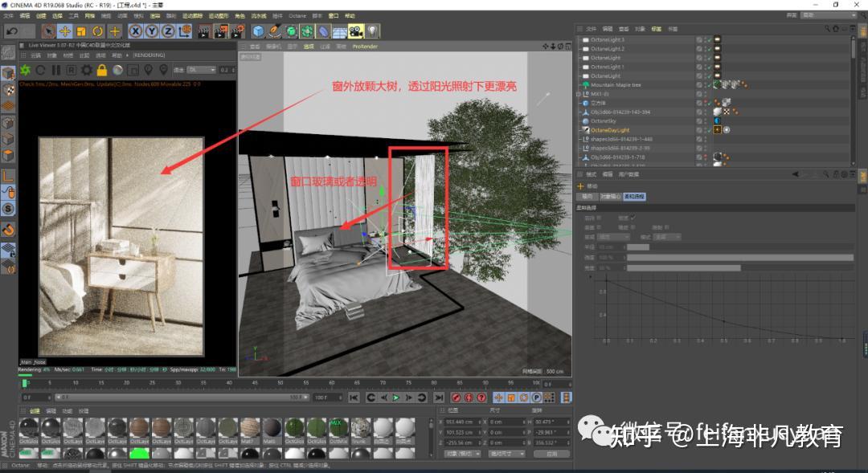Expand the MX1 object hierarchy
The image size is (868, 473).
pyautogui.click(x=578, y=95)
